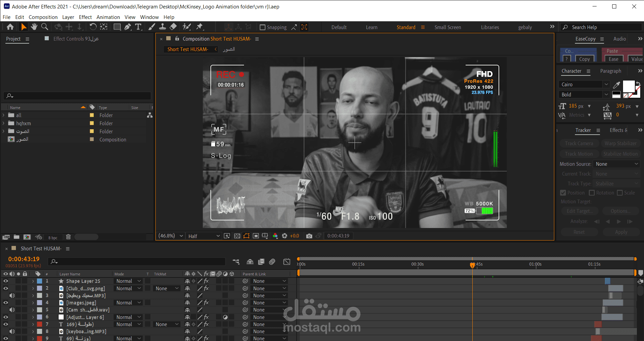The height and width of the screenshot is (341, 644).
Task: Activate the Puppet Pin tool
Action: tap(199, 27)
